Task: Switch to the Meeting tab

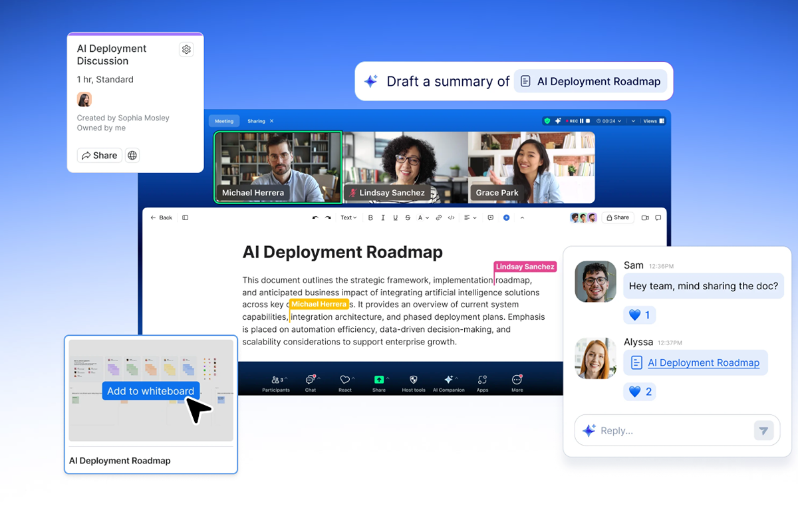Action: 223,121
